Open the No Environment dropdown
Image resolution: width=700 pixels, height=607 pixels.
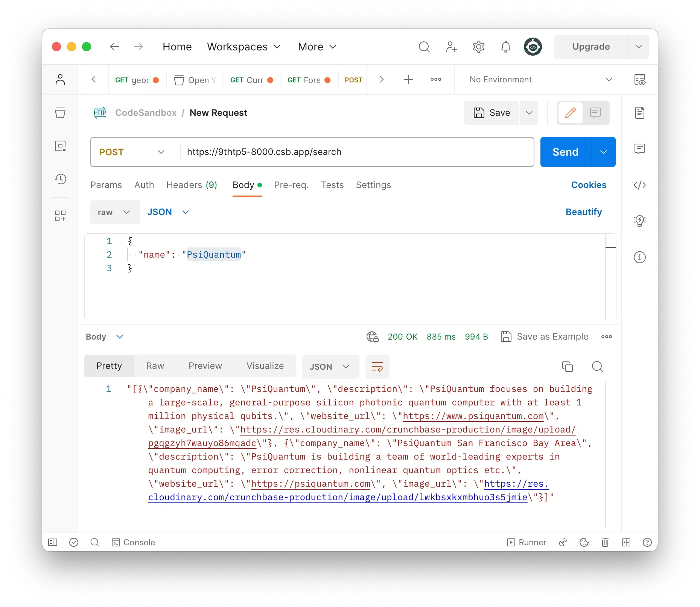540,80
